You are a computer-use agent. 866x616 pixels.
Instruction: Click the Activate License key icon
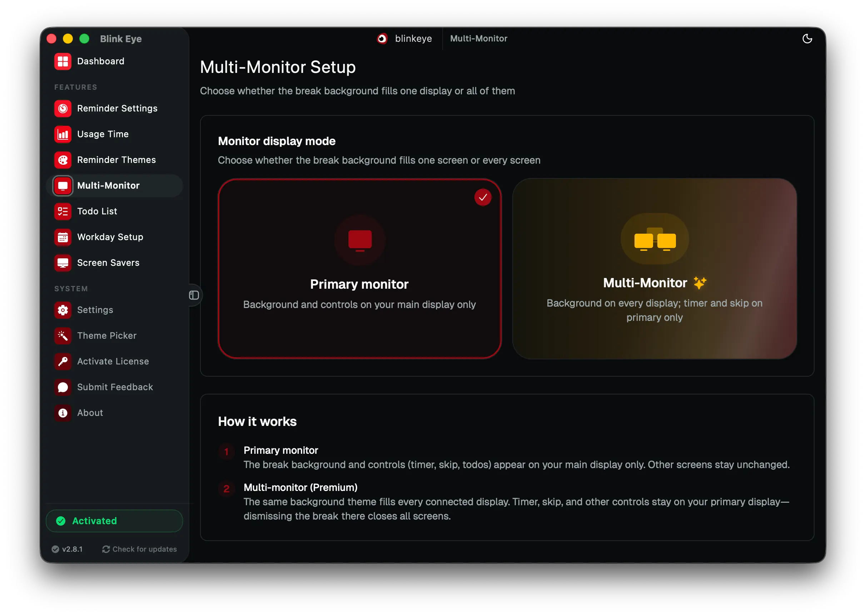(x=63, y=362)
